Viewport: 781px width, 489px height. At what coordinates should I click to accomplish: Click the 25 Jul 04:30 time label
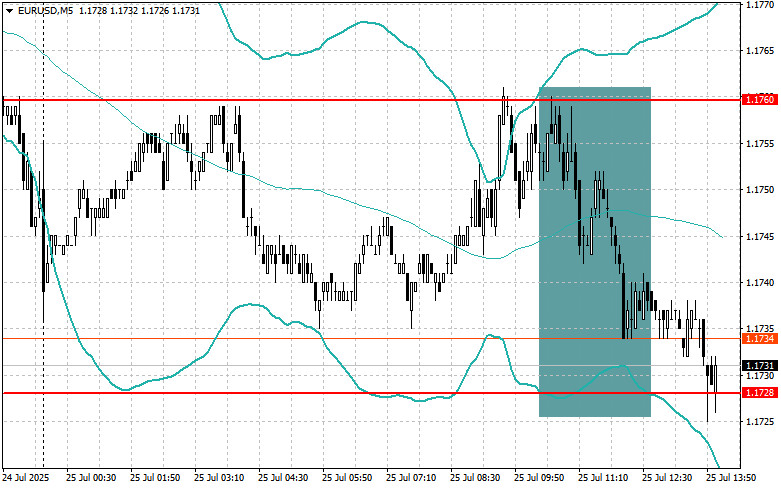pyautogui.click(x=283, y=478)
